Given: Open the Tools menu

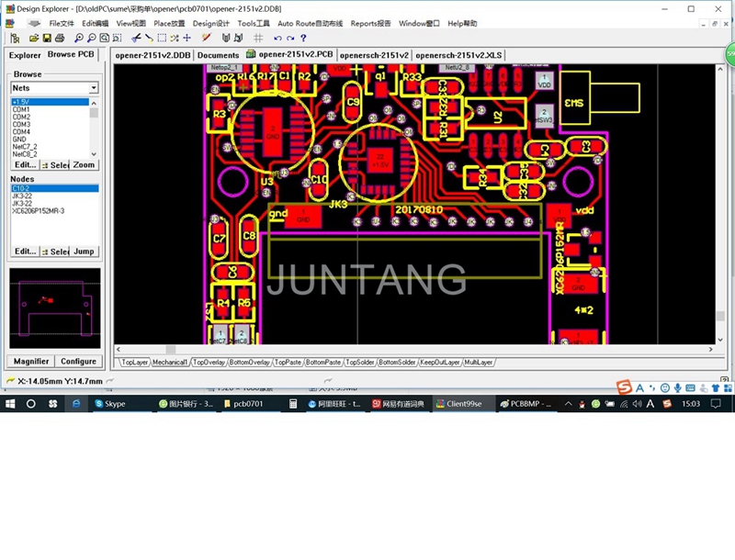Looking at the screenshot, I should click(x=254, y=24).
